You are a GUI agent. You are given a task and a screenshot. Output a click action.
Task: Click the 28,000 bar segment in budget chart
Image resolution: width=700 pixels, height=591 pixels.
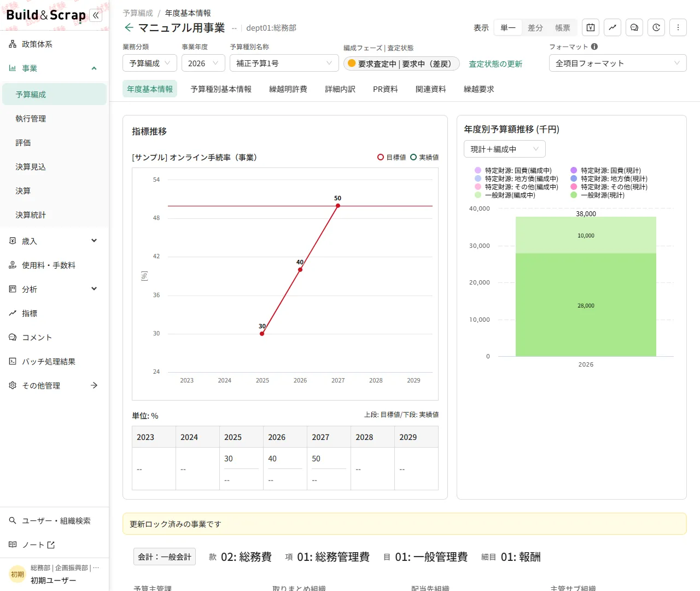click(586, 305)
